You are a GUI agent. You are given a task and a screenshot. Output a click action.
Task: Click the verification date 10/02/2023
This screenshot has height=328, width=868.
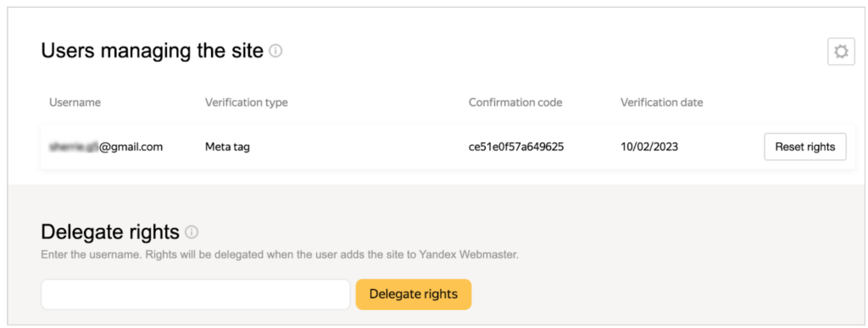pyautogui.click(x=648, y=147)
